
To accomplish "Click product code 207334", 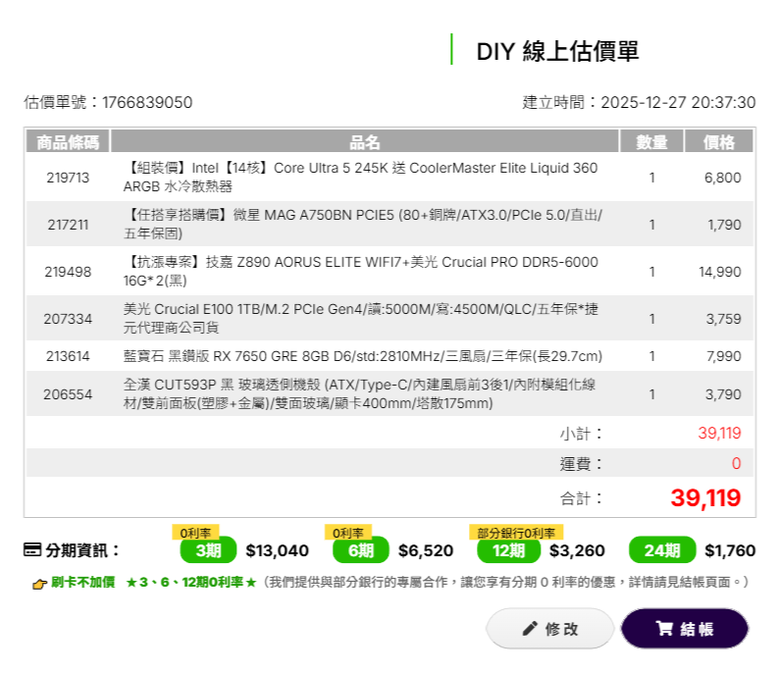I will pos(68,319).
